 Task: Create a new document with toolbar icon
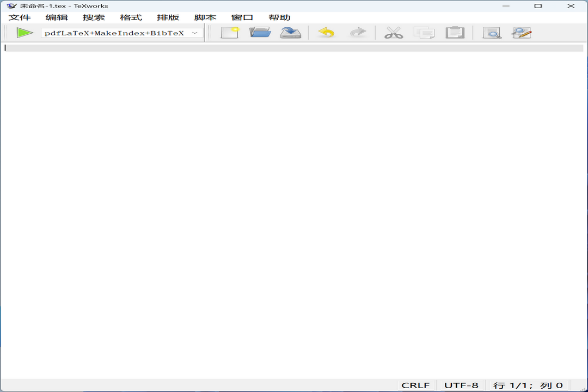(230, 33)
